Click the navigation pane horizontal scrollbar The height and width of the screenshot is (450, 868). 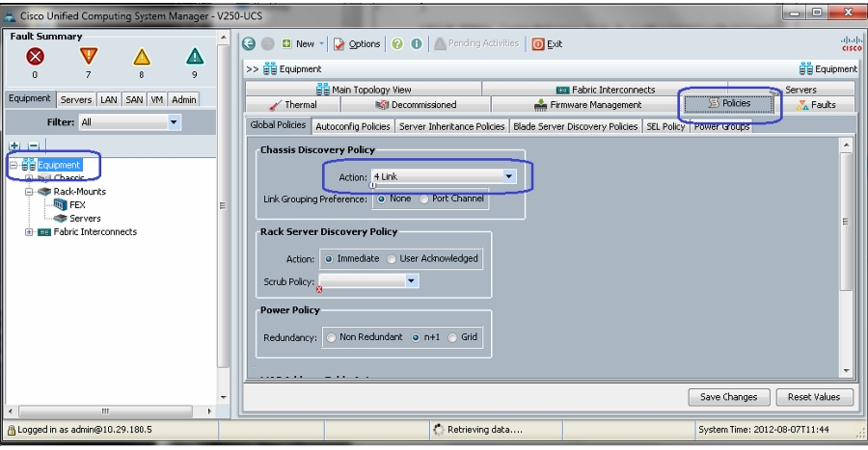(x=106, y=410)
